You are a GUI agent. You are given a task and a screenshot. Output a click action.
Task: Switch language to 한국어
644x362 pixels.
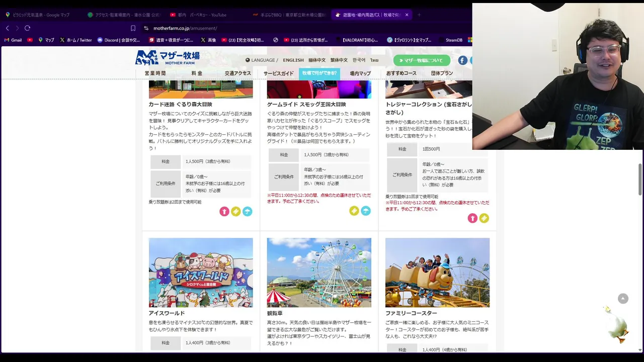[359, 60]
